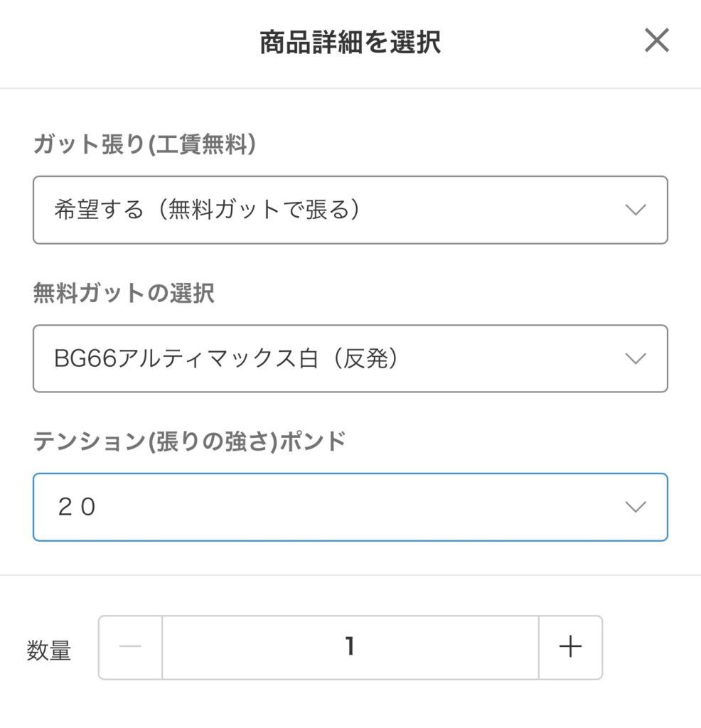The image size is (701, 728).
Task: Click the quantity stepper's plus button
Action: click(571, 647)
